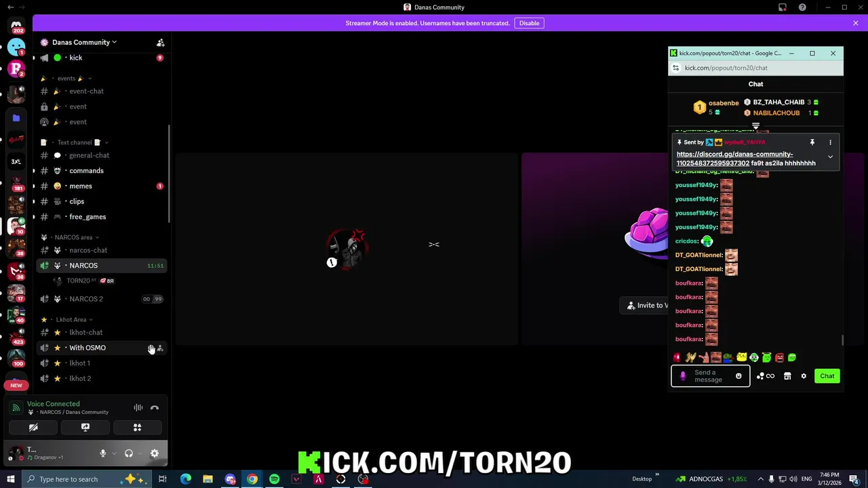Create invite icon on With OSMO channel
Screen dimensions: 868x488
[160, 348]
